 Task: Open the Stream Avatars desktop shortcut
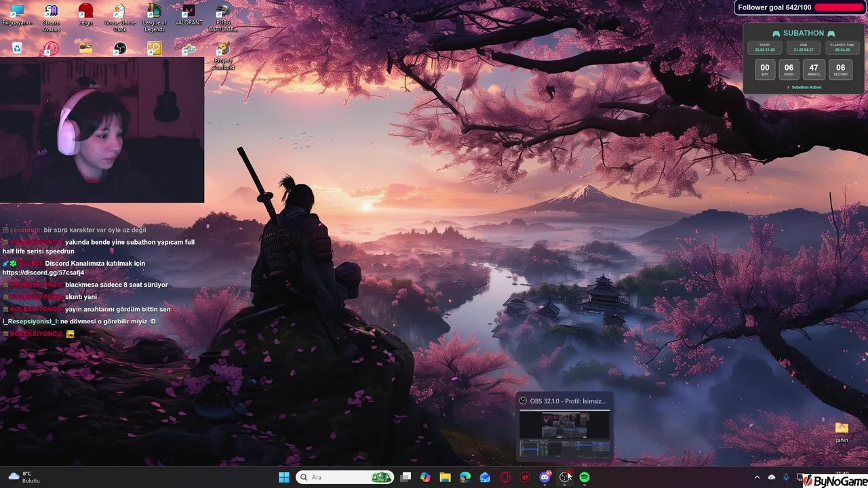point(52,18)
